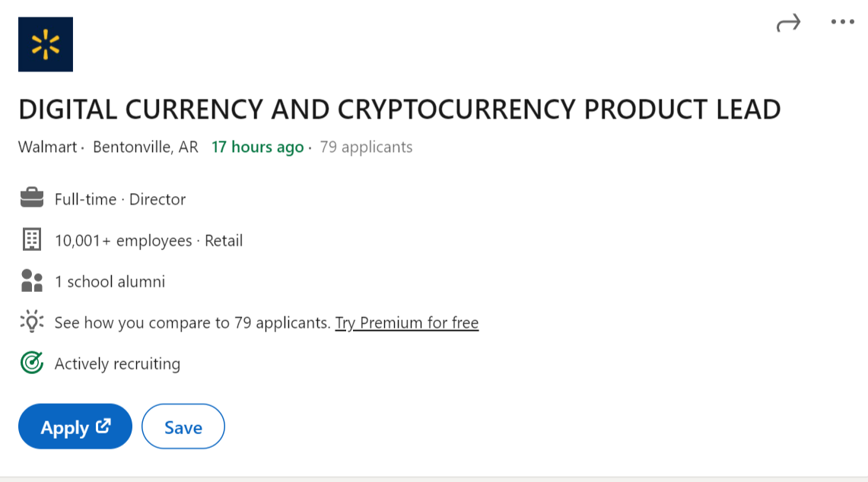Click the lightbulb insights icon
This screenshot has height=482, width=868.
[31, 322]
